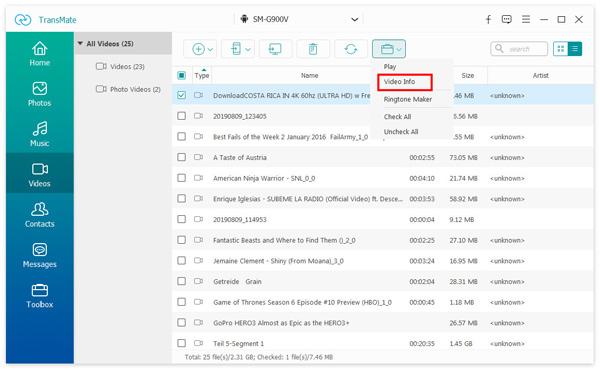Click the TransMate logo icon
This screenshot has width=600, height=370.
[x=23, y=20]
